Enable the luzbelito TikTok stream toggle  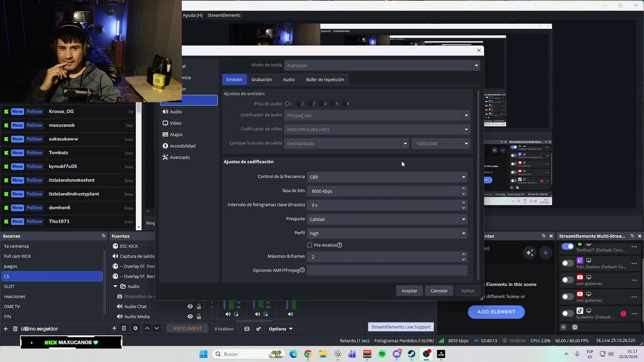click(568, 313)
